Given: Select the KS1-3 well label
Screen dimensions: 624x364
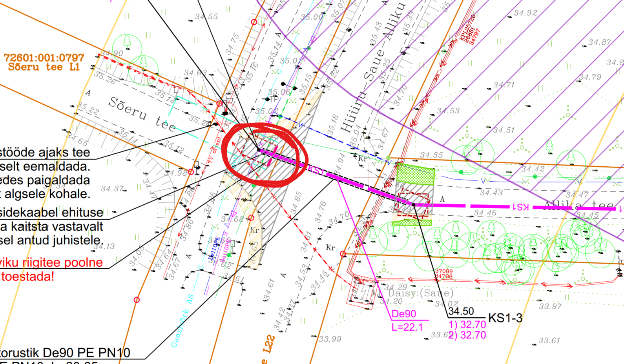Looking at the screenshot, I should click(505, 318).
